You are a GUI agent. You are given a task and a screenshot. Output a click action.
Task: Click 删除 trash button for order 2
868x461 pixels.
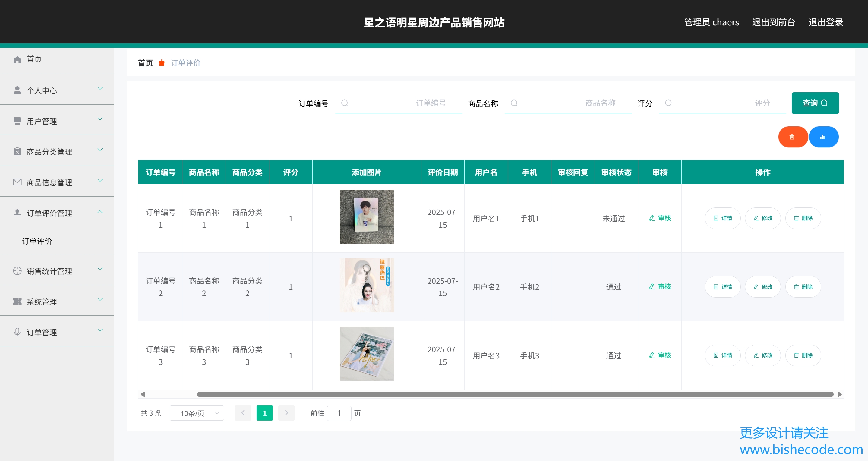pos(803,287)
